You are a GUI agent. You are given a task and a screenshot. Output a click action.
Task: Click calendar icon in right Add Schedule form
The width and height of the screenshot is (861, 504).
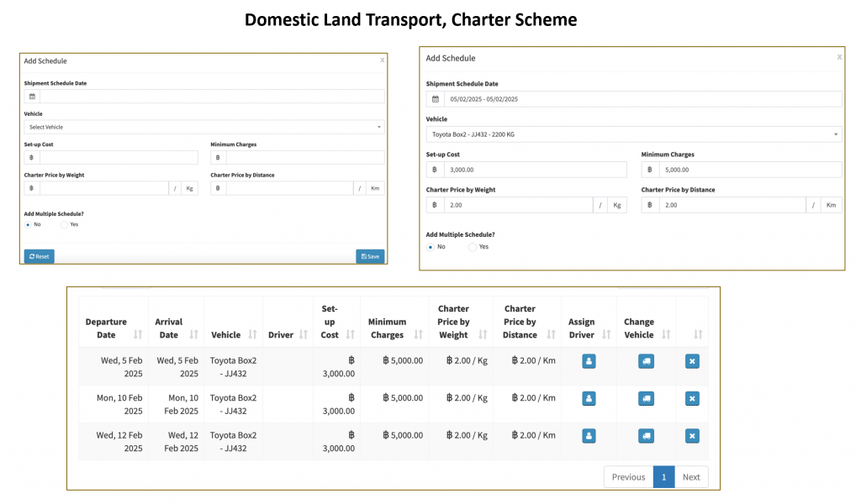pos(436,99)
